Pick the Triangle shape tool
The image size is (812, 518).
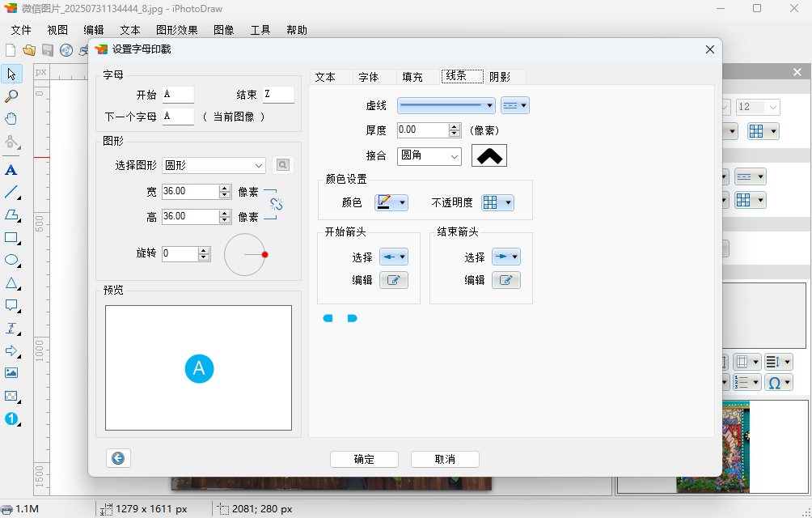[11, 283]
